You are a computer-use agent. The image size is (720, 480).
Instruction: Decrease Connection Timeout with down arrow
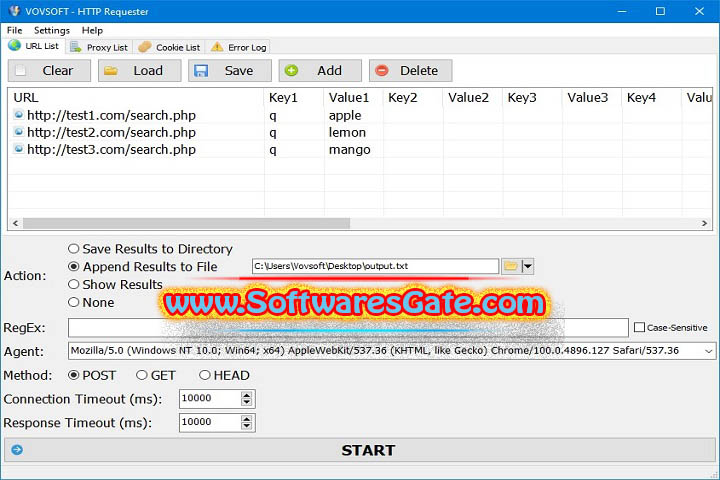[x=247, y=402]
